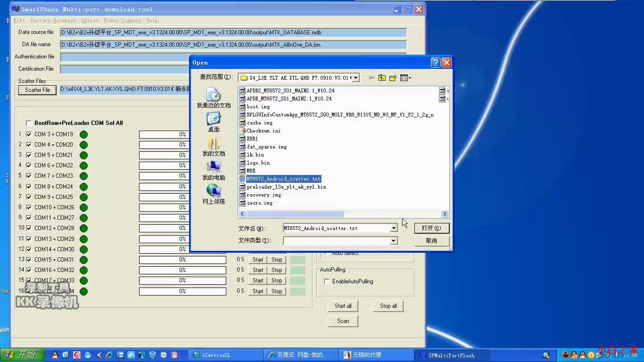644x362 pixels.
Task: Open 我最近的文档 in the places bar
Action: click(x=214, y=99)
